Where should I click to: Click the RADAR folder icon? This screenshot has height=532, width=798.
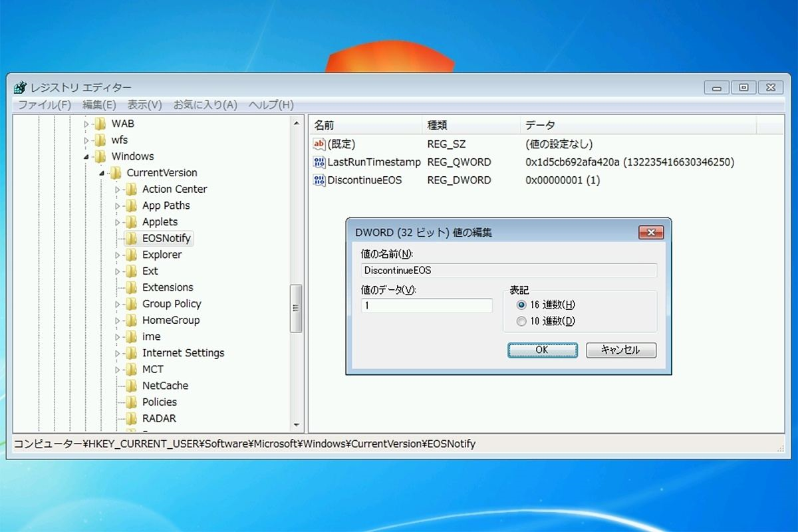click(131, 418)
